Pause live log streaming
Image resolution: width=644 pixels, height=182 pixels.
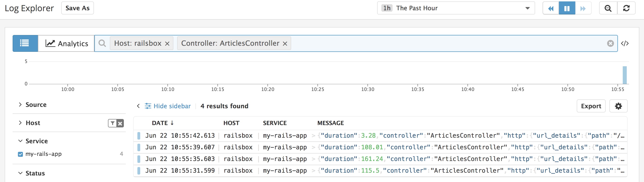[567, 8]
